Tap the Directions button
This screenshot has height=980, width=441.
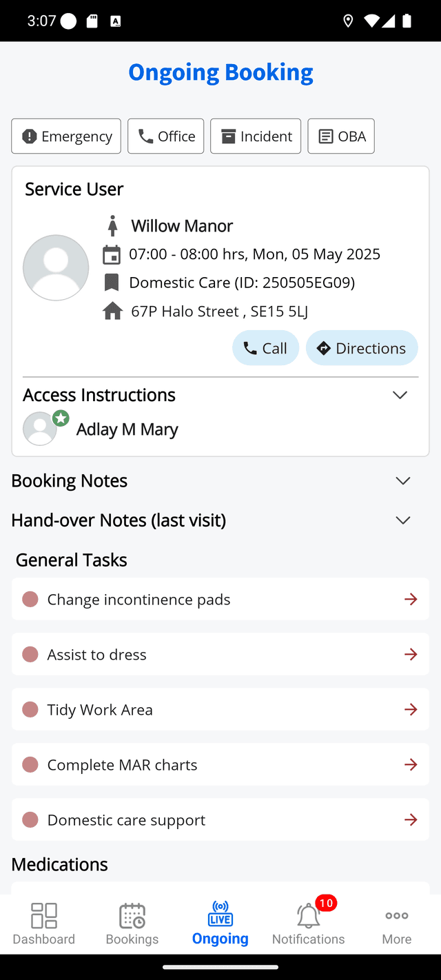point(362,348)
